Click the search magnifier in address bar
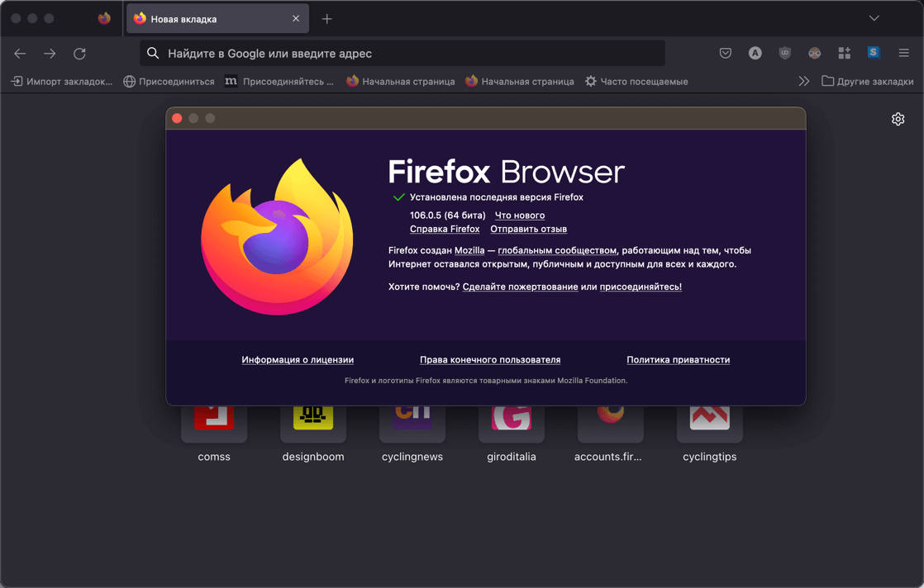Image resolution: width=924 pixels, height=588 pixels. click(153, 53)
